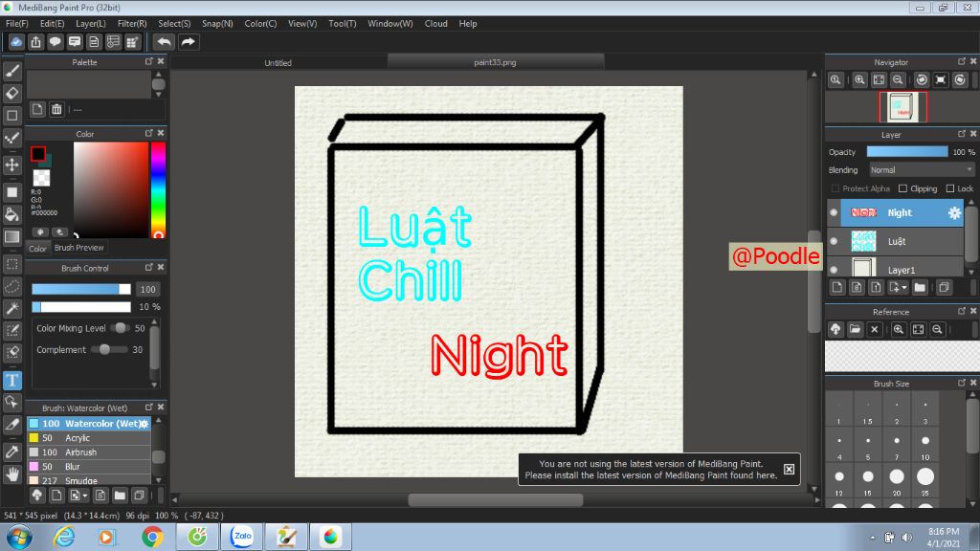Select the Gradient tool
The image size is (980, 551).
11,237
